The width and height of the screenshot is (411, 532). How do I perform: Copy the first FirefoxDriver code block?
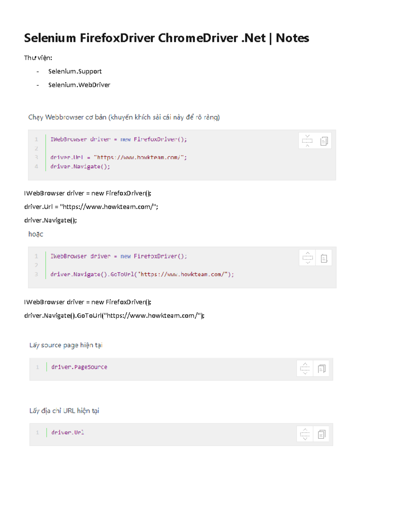[324, 141]
